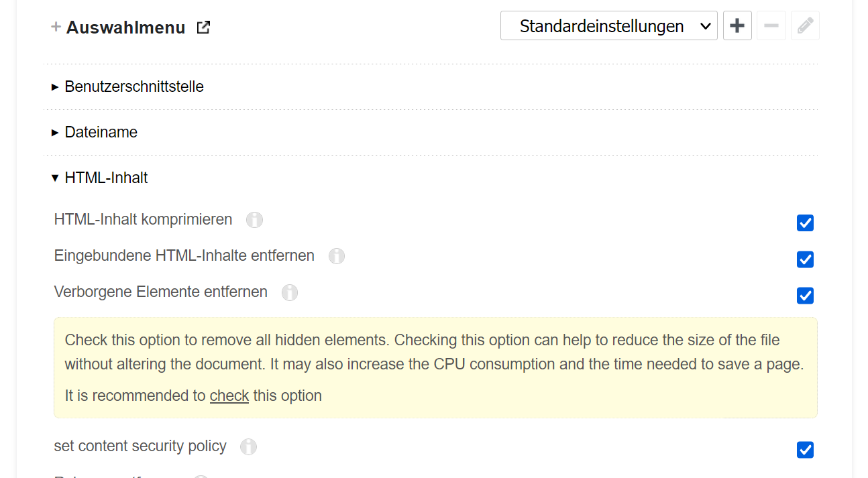
Task: Click the HTML-Inhalt komprimieren label text
Action: click(143, 219)
